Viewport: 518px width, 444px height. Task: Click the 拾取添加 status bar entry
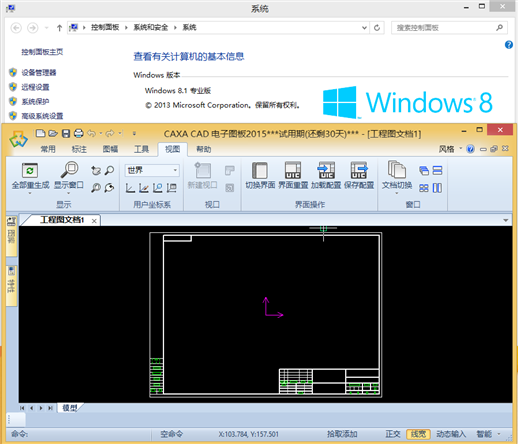click(342, 434)
